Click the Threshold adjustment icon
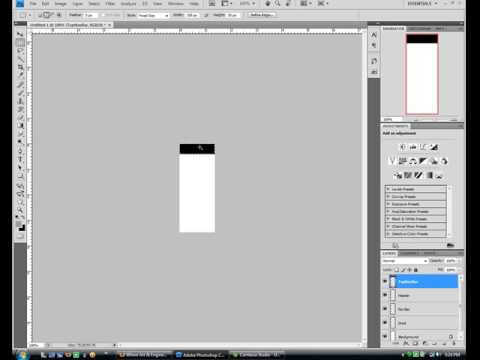 pos(419,175)
